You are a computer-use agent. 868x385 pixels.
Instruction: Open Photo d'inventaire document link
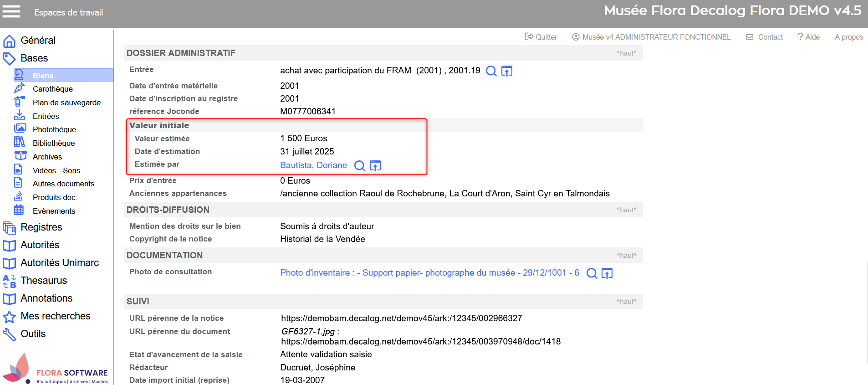tap(429, 273)
